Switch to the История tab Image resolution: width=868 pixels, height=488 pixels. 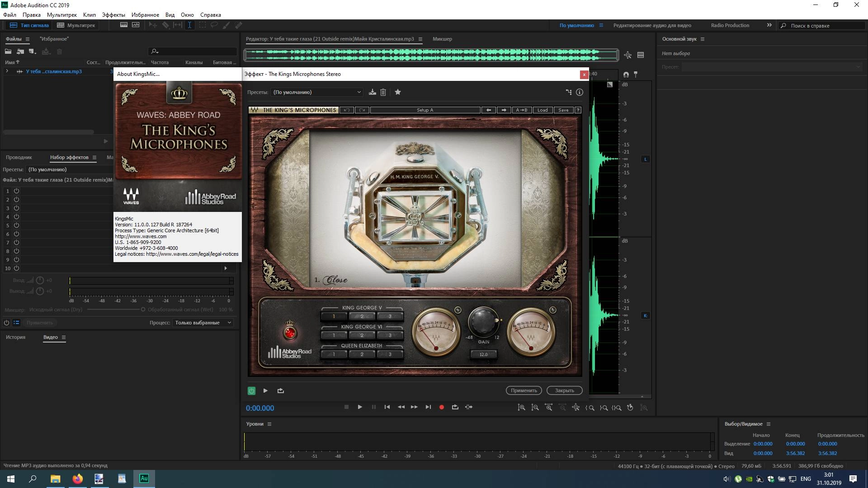(15, 337)
